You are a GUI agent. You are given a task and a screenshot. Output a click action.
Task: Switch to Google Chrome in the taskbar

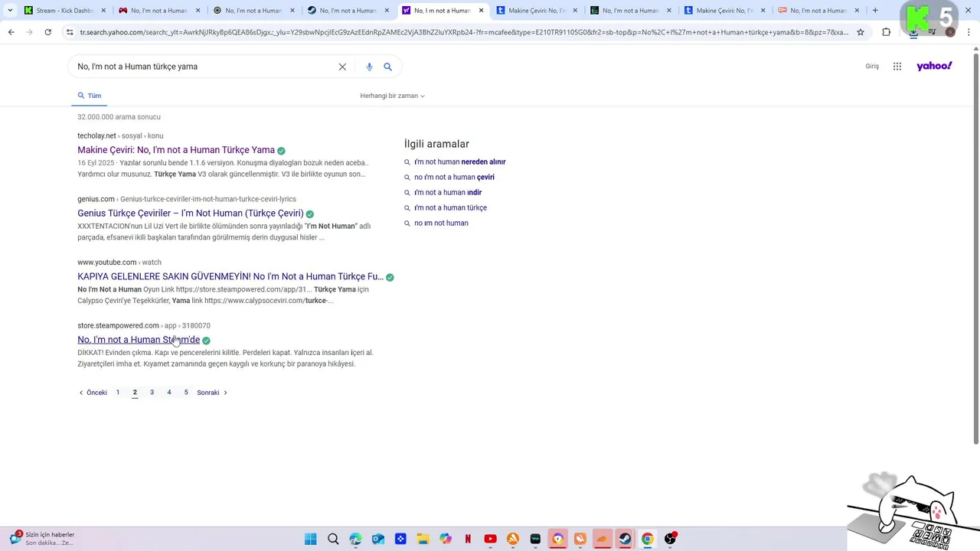[648, 539]
